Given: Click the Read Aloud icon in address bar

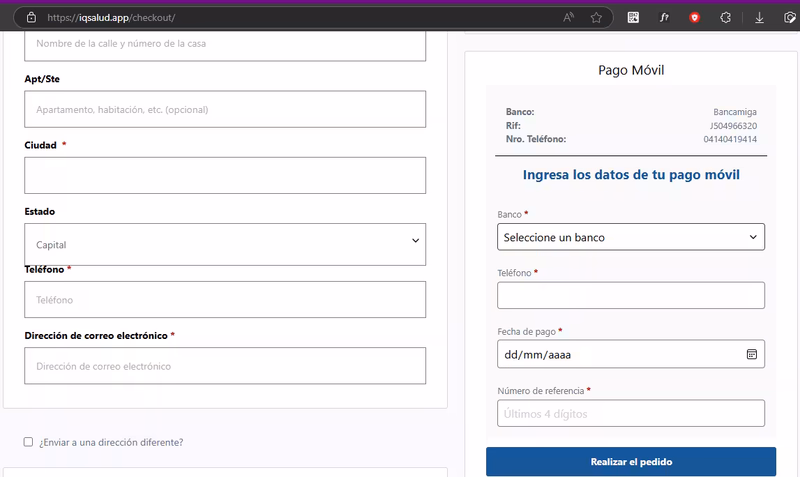Looking at the screenshot, I should (x=569, y=17).
